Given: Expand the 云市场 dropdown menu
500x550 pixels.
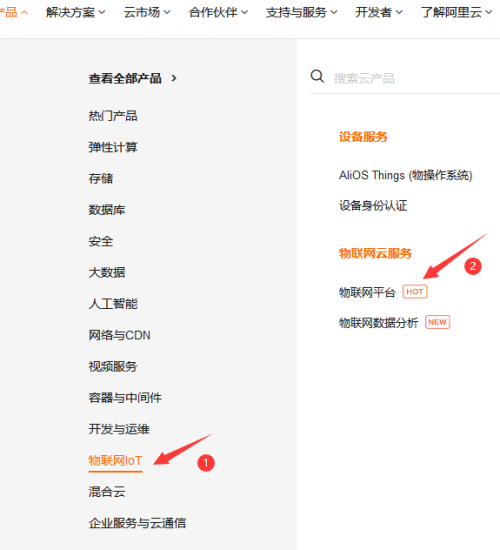Looking at the screenshot, I should [x=147, y=12].
